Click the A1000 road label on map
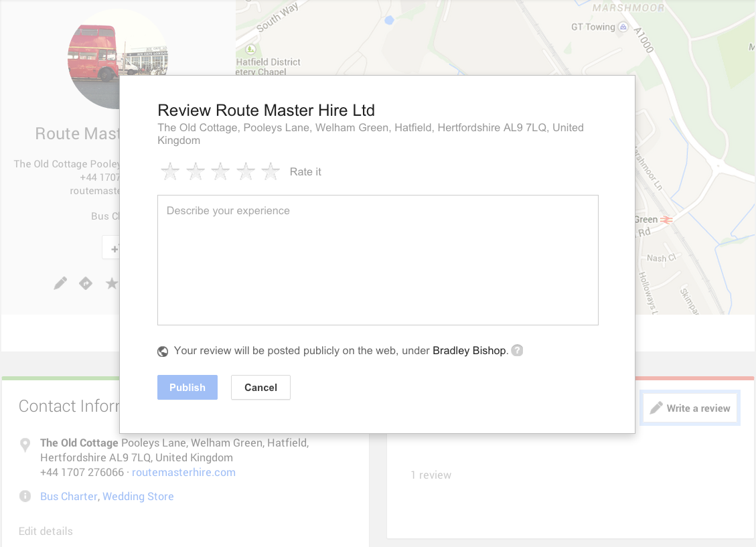 644,40
